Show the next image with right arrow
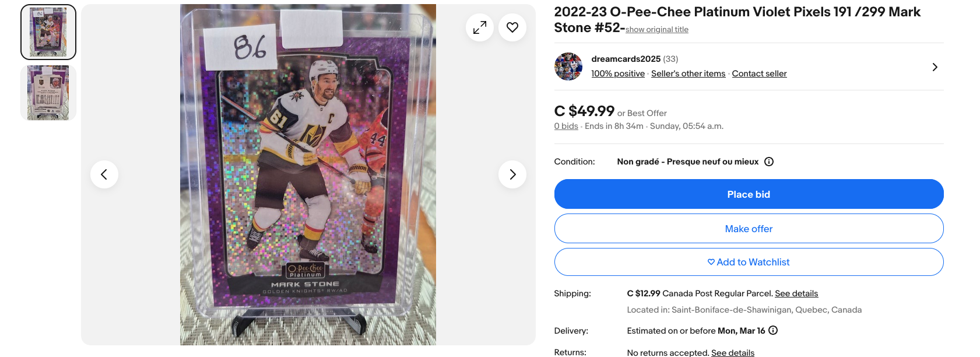980x357 pixels. coord(512,174)
